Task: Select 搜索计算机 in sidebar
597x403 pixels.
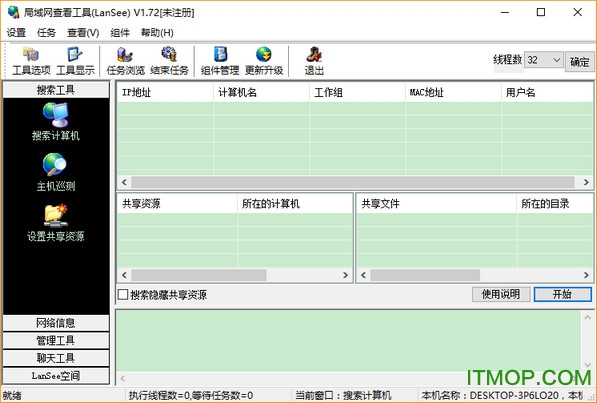Action: (x=56, y=122)
